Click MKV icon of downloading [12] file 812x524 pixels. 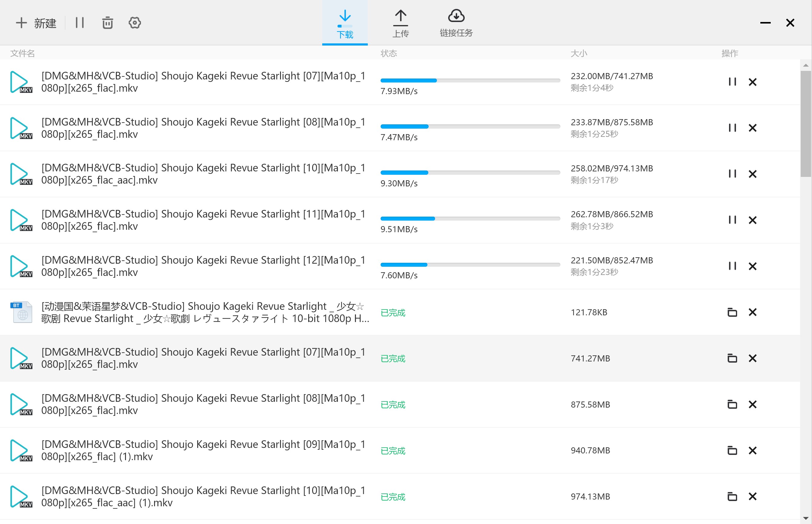pyautogui.click(x=21, y=266)
